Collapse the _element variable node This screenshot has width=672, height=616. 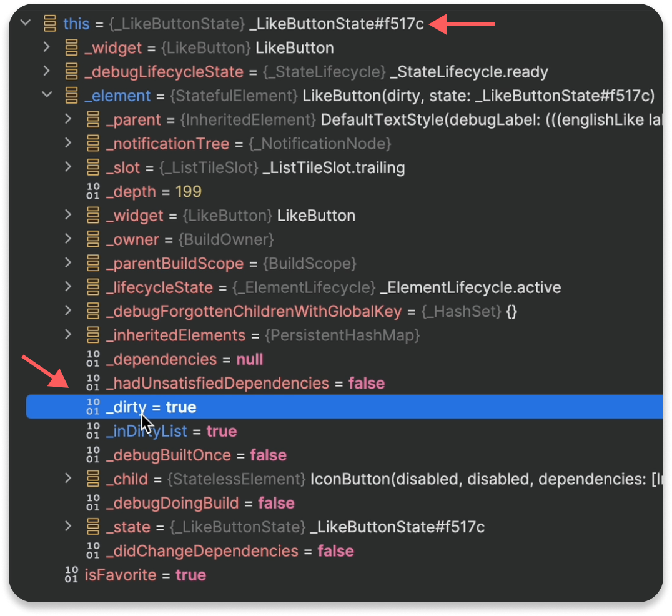pyautogui.click(x=47, y=95)
